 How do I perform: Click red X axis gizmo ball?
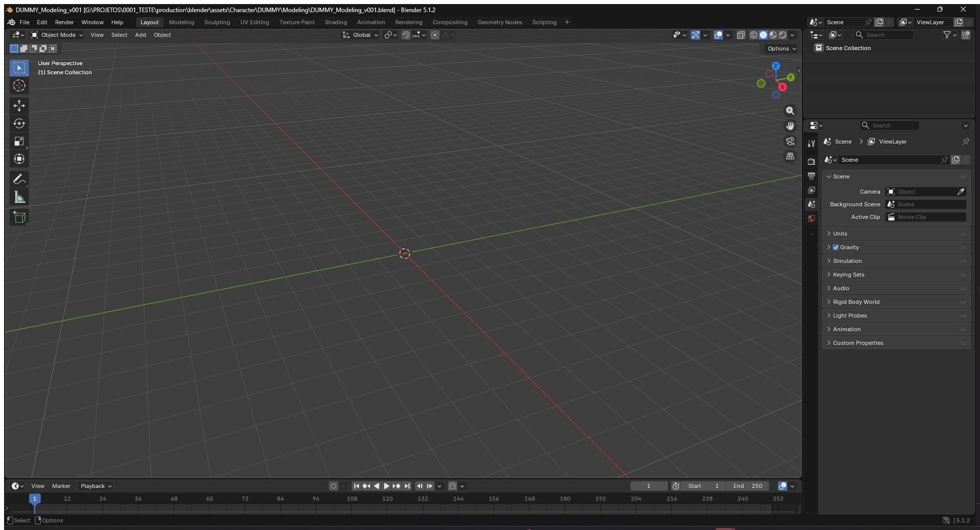point(782,87)
